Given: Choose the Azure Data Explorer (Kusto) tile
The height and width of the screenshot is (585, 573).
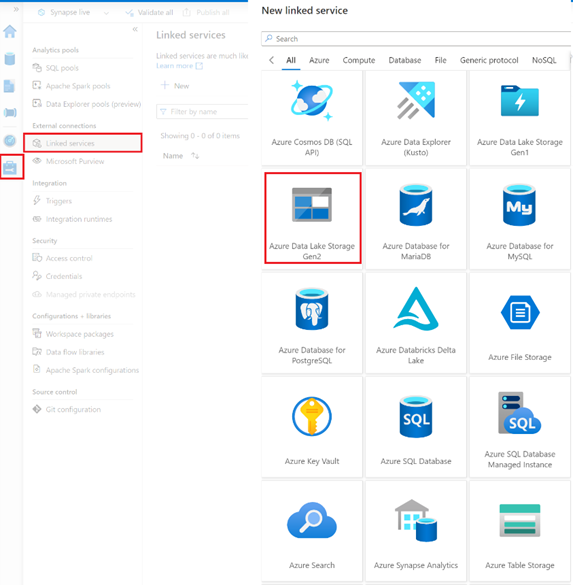Looking at the screenshot, I should click(x=416, y=118).
